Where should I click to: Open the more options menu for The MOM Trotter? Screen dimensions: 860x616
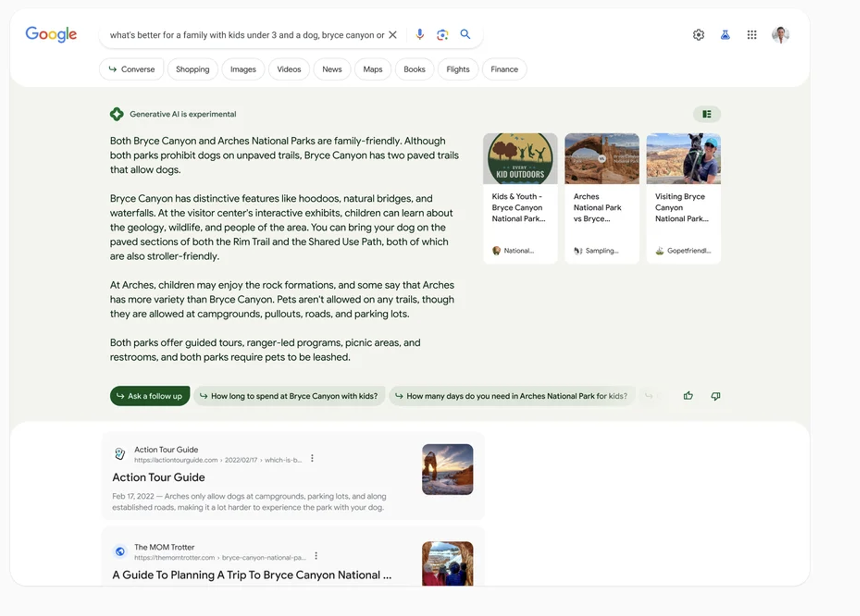click(316, 556)
